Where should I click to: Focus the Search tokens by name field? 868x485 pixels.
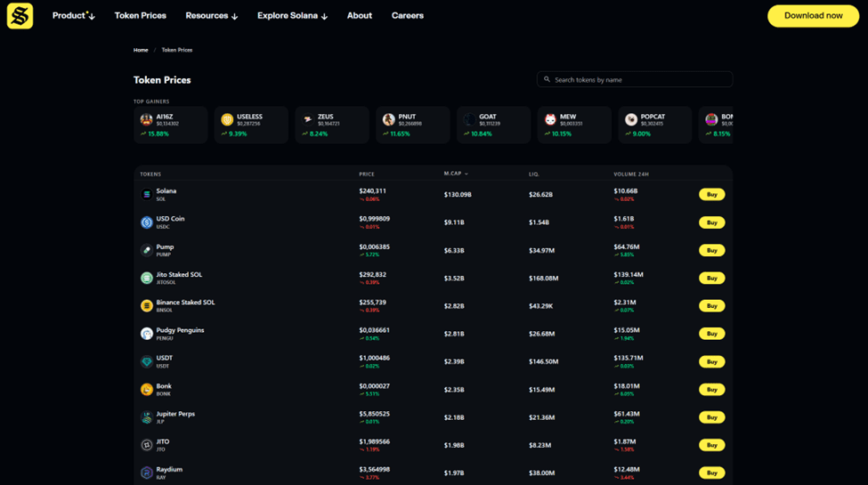click(x=635, y=79)
